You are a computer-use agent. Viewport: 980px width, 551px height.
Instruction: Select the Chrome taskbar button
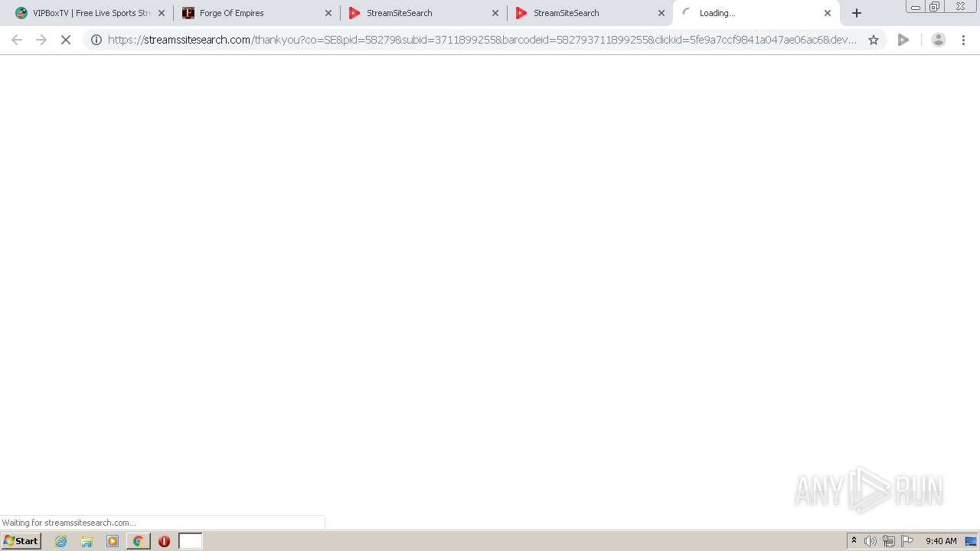(138, 541)
